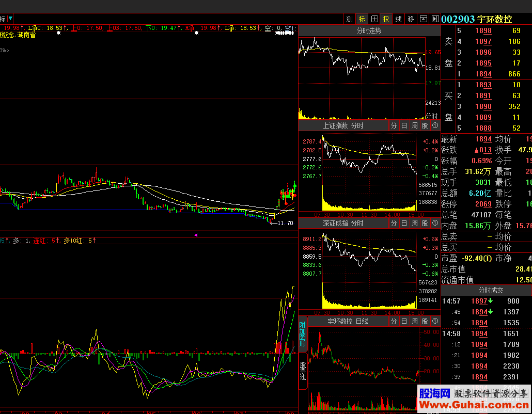
Task: Select the 股票池 vertical tab
Action: coord(303,371)
